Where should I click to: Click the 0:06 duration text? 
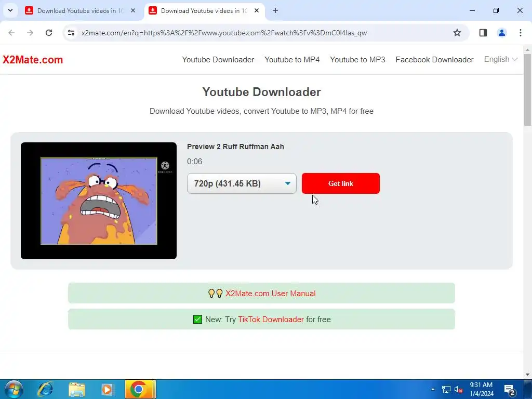click(x=194, y=162)
